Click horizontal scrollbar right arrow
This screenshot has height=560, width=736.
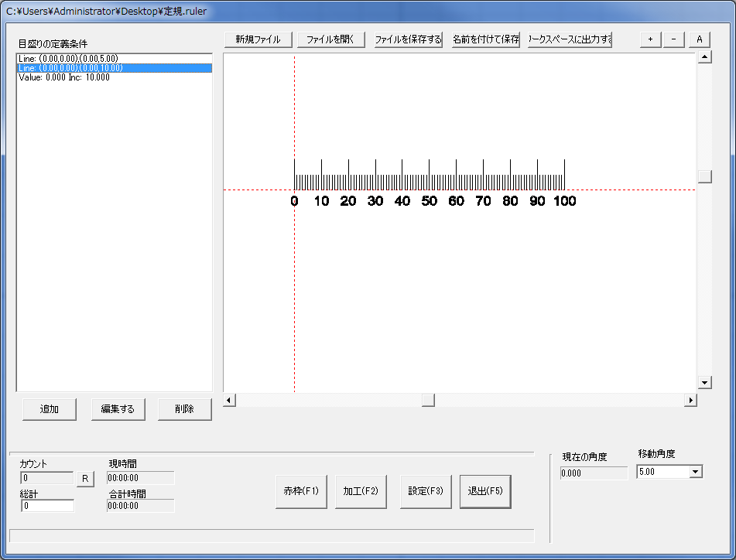point(690,400)
